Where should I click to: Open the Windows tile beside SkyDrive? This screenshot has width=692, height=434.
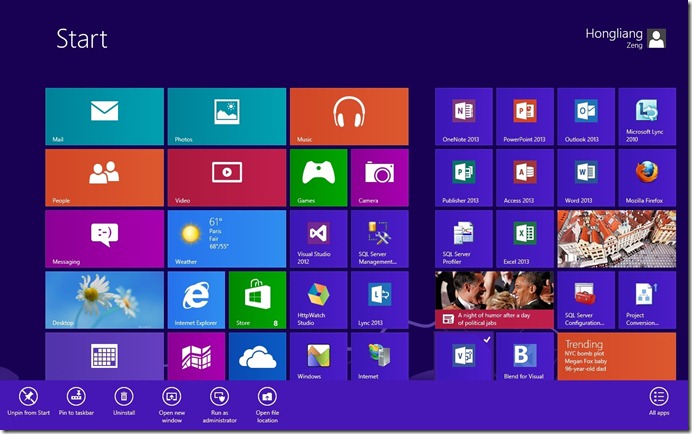point(319,356)
